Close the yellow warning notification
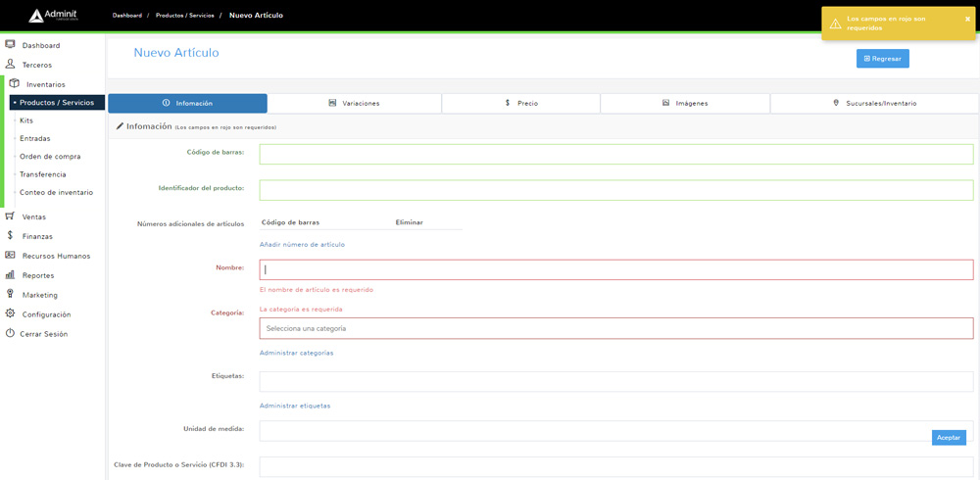Viewport: 980px width, 480px height. click(967, 19)
